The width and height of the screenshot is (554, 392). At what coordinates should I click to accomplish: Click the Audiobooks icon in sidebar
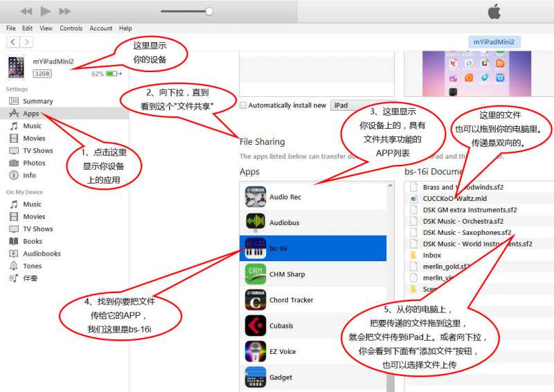point(14,253)
